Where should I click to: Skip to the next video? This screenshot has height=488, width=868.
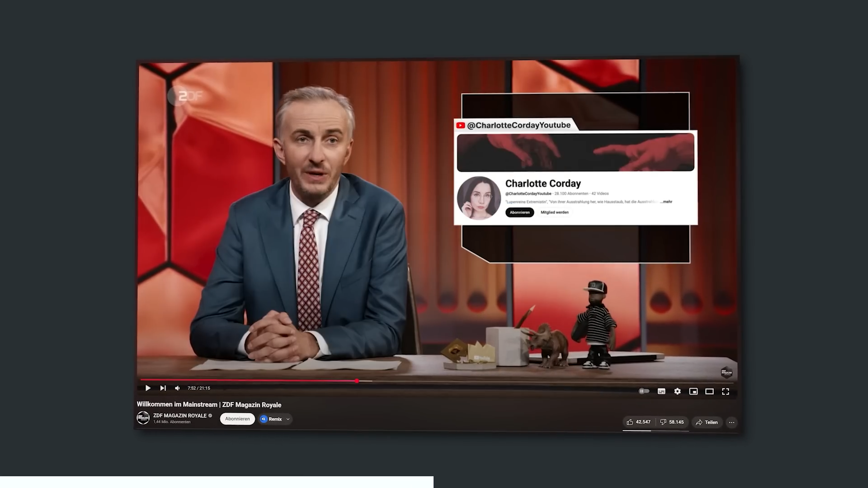[x=163, y=388]
